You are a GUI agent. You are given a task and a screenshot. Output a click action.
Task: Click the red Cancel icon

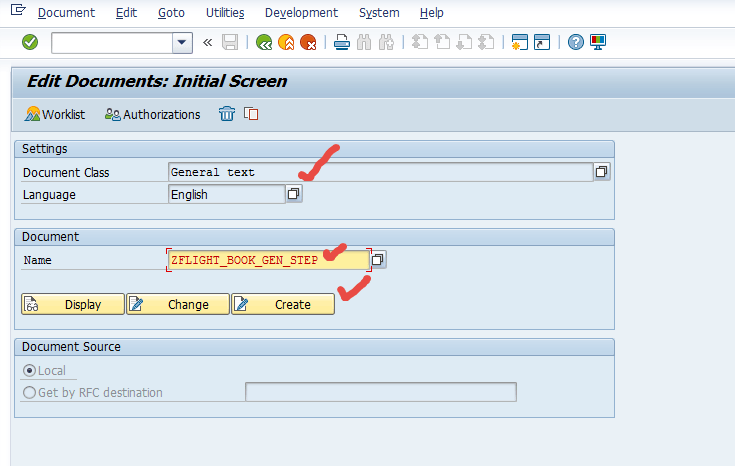click(x=308, y=42)
